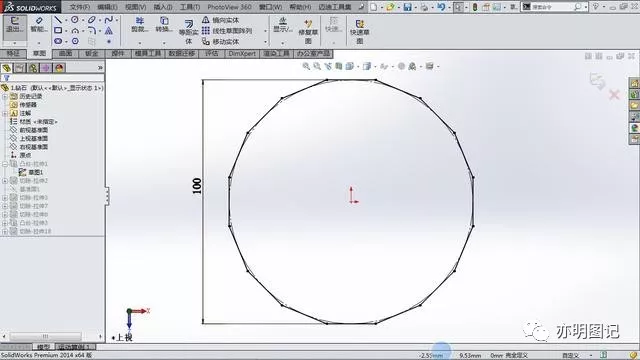Click the Offset Entities (等距实体) tool

[189, 32]
